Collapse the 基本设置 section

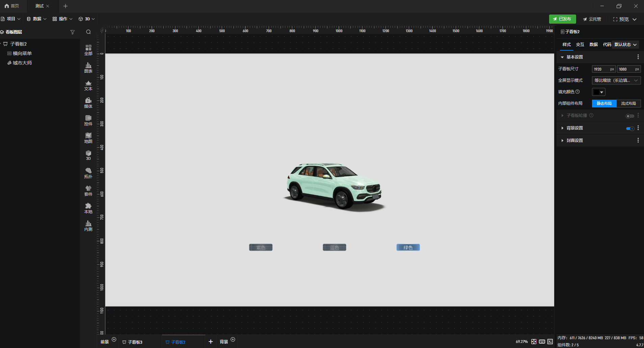[562, 57]
